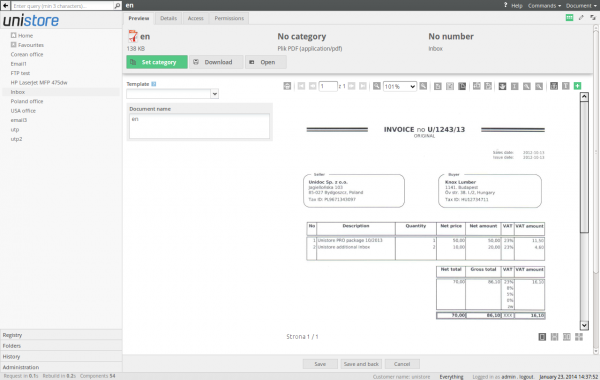Select utp2 in the sidebar
Image resolution: width=600 pixels, height=380 pixels.
pyautogui.click(x=16, y=139)
